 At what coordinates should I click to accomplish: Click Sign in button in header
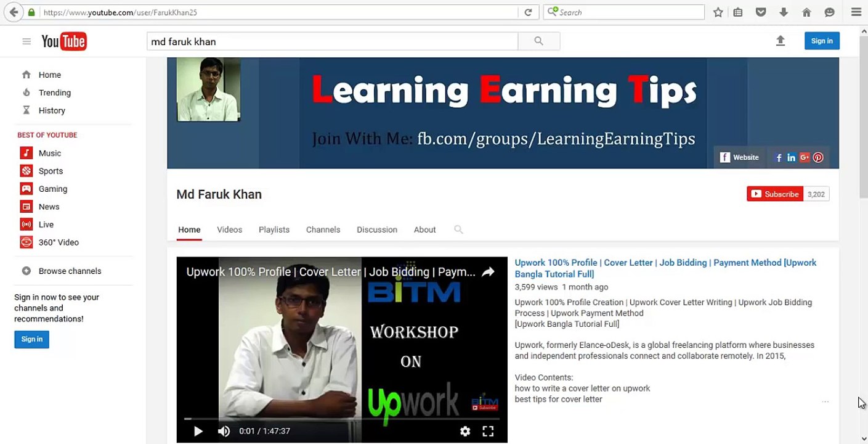click(x=822, y=41)
